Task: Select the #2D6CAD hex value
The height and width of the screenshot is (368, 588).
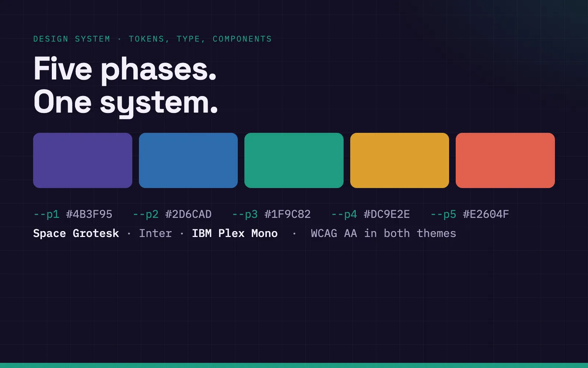Action: pos(189,214)
